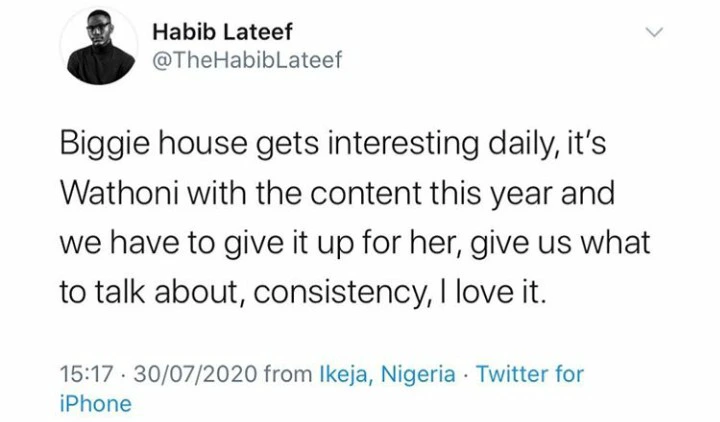Viewport: 720px width, 422px height.
Task: Click the word Wathoni in the tweet
Action: coord(119,193)
